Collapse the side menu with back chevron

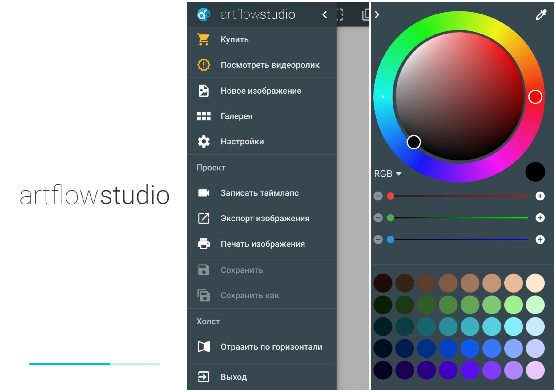point(324,14)
